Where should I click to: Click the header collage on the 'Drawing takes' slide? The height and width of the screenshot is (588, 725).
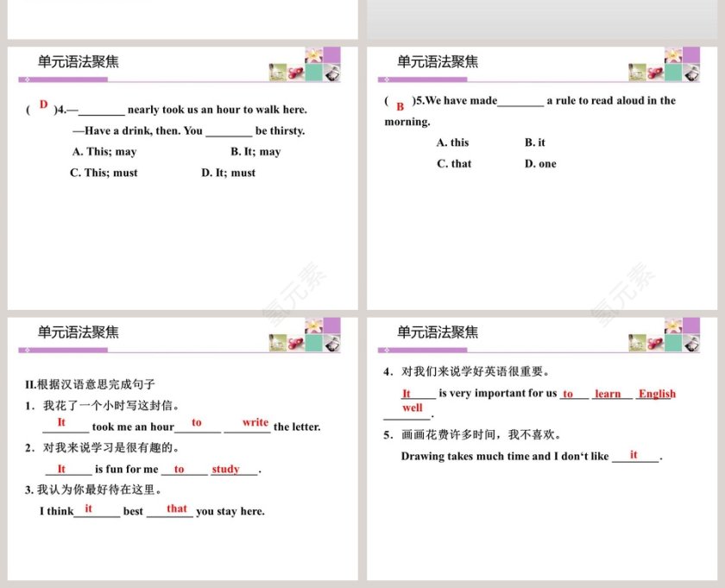[664, 336]
